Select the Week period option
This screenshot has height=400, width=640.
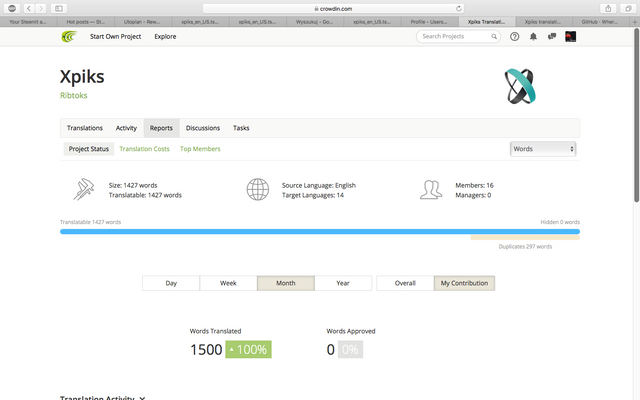[x=228, y=283]
